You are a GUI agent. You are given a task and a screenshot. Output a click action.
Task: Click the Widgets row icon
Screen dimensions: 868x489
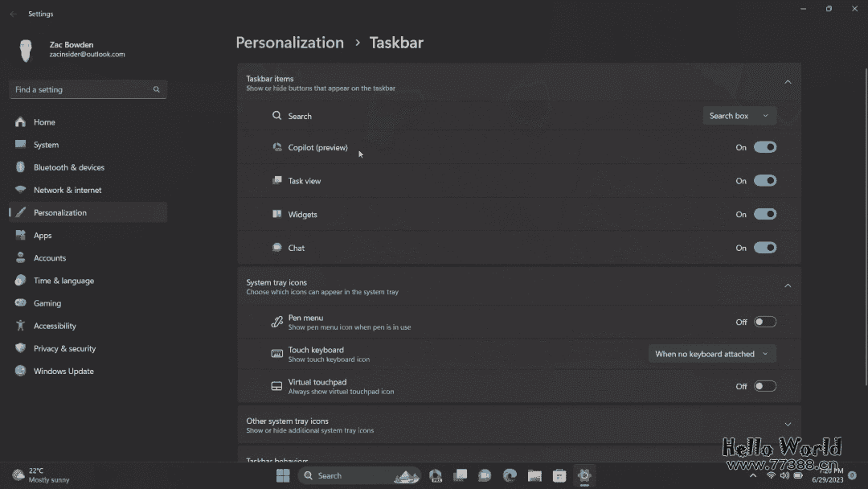(276, 214)
